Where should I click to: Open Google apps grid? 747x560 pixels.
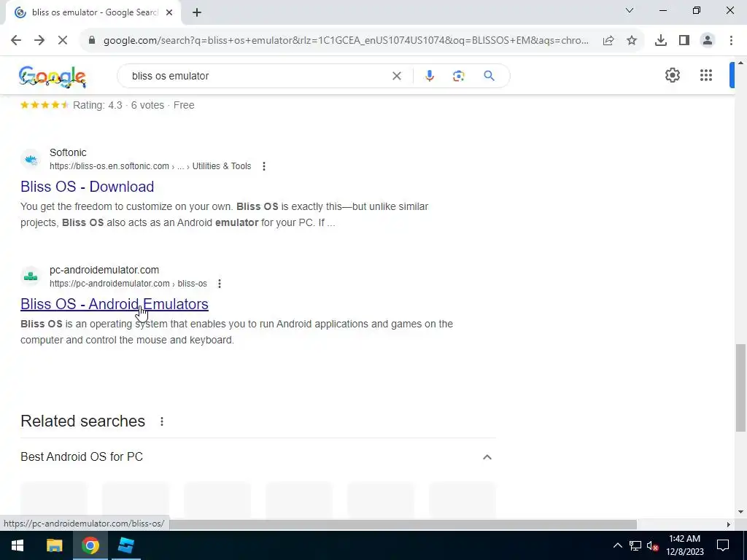[x=706, y=75]
